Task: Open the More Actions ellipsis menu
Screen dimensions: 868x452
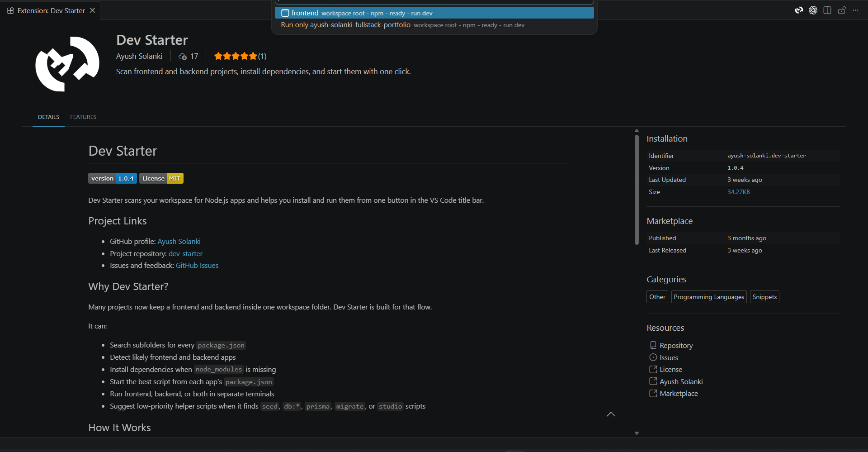Action: [x=856, y=10]
